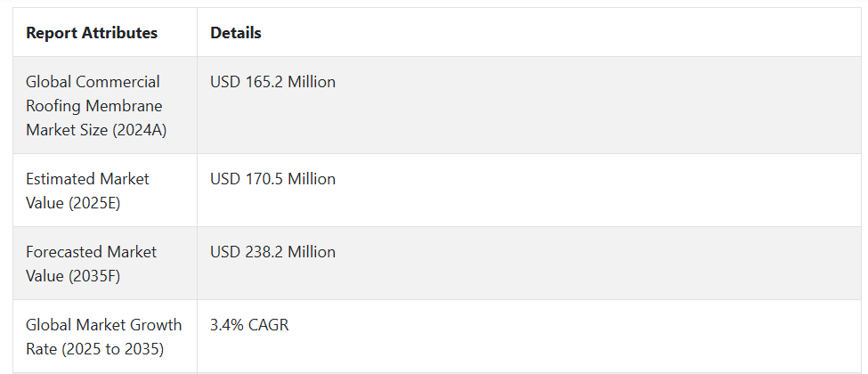
Task: Click the word 'CAGR' in last row
Action: 269,325
